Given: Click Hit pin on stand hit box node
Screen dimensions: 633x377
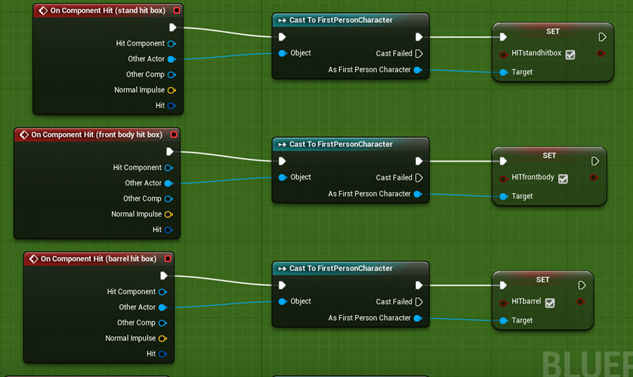Looking at the screenshot, I should 172,106.
